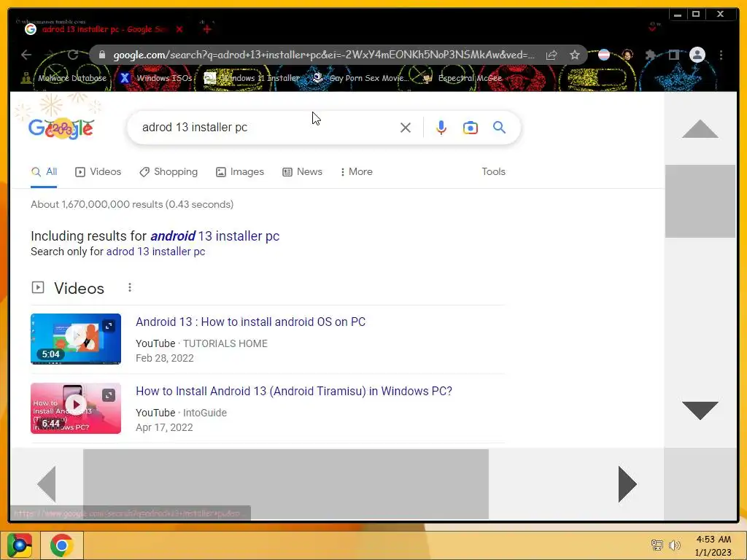Select the All search tab
The image size is (747, 560).
pos(44,172)
